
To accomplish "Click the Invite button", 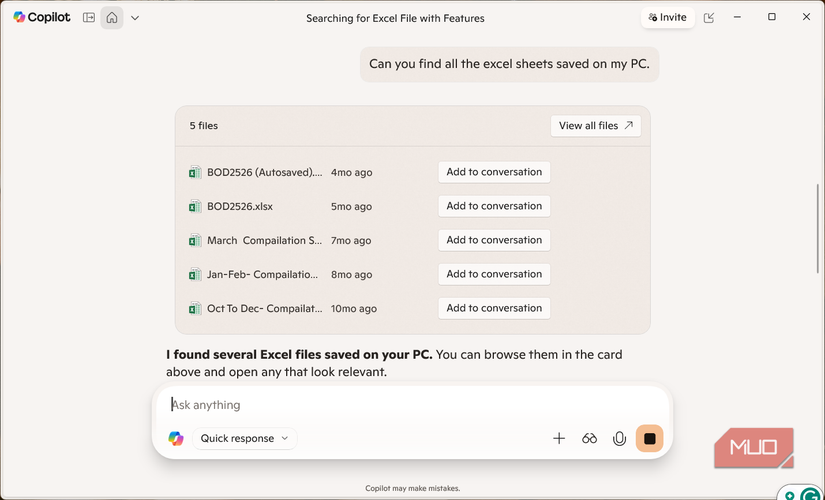I will click(x=668, y=17).
